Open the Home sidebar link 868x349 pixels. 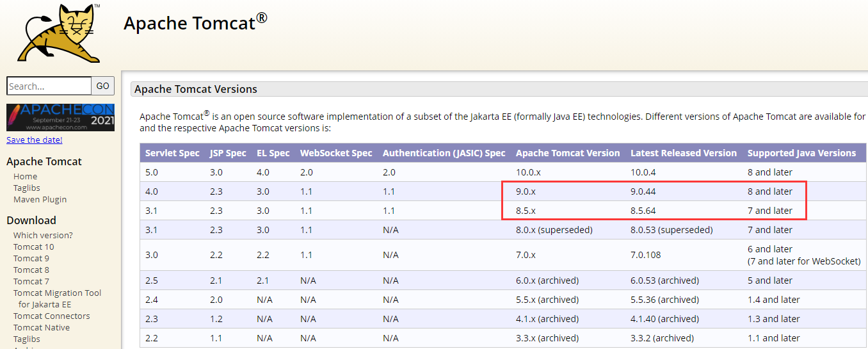pos(26,176)
